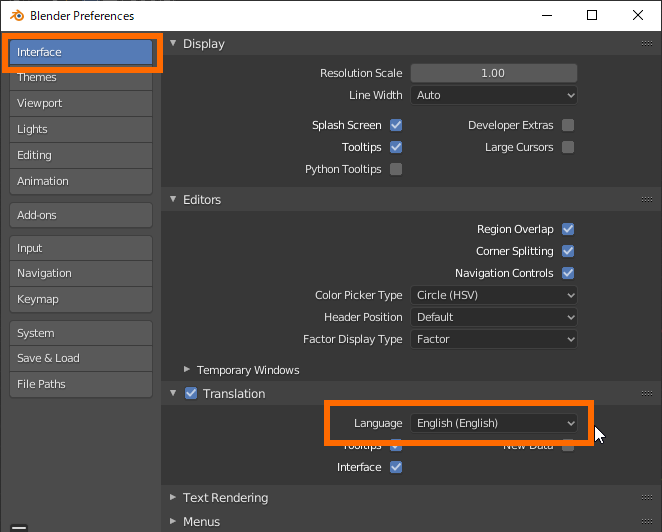This screenshot has width=662, height=532.
Task: Open the Navigation preferences tab
Action: [81, 273]
